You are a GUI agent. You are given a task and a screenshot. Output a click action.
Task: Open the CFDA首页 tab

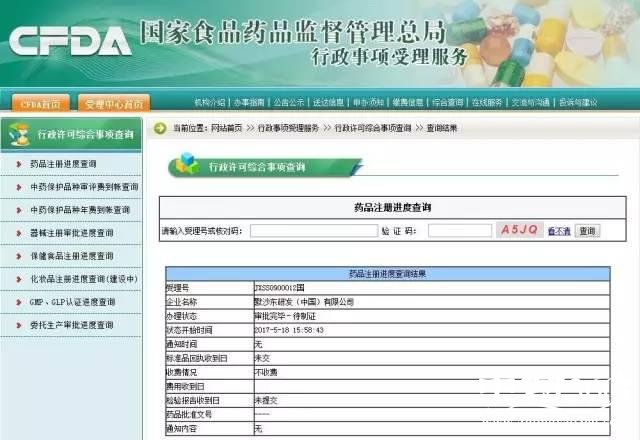click(41, 102)
